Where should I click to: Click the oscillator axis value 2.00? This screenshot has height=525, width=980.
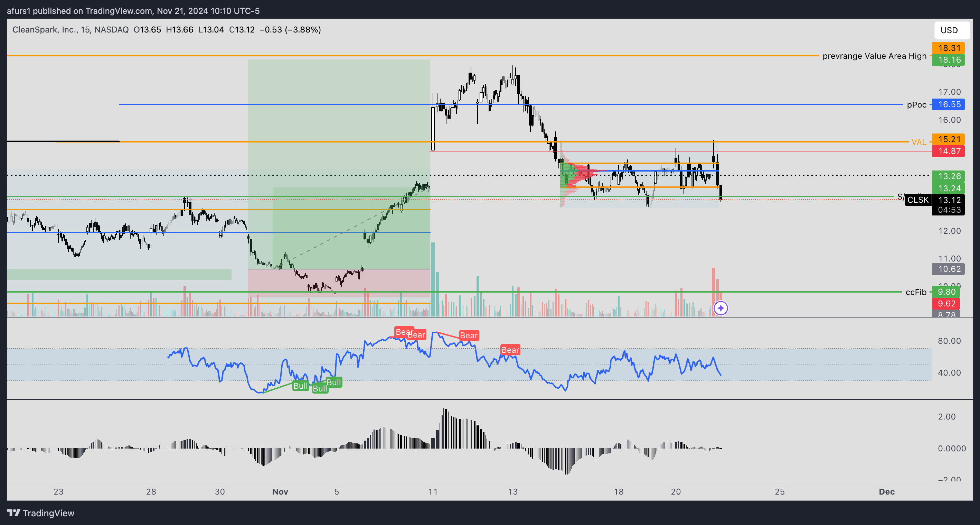pyautogui.click(x=947, y=416)
